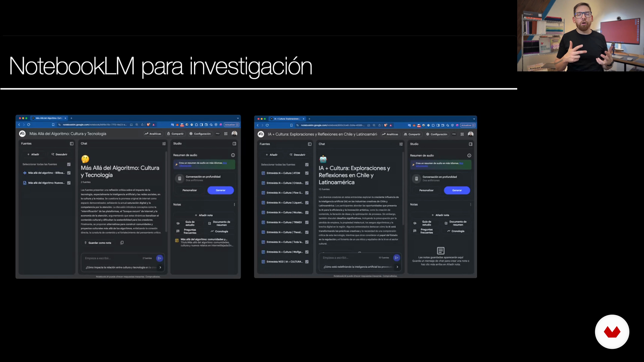Open Google apps grid in IA + Cultura window
Image resolution: width=644 pixels, height=362 pixels.
[462, 134]
